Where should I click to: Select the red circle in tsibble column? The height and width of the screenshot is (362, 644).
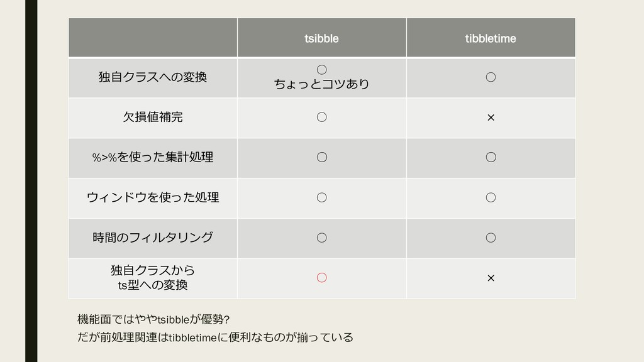pos(322,278)
